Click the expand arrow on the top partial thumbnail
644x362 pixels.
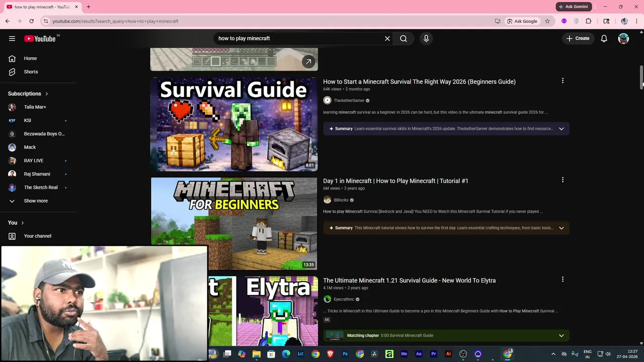(x=308, y=61)
